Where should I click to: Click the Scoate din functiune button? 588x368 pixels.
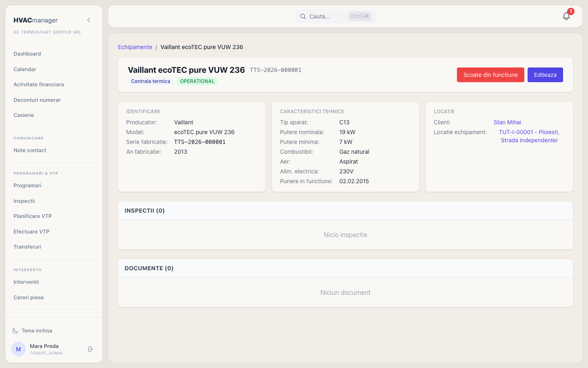pyautogui.click(x=490, y=75)
